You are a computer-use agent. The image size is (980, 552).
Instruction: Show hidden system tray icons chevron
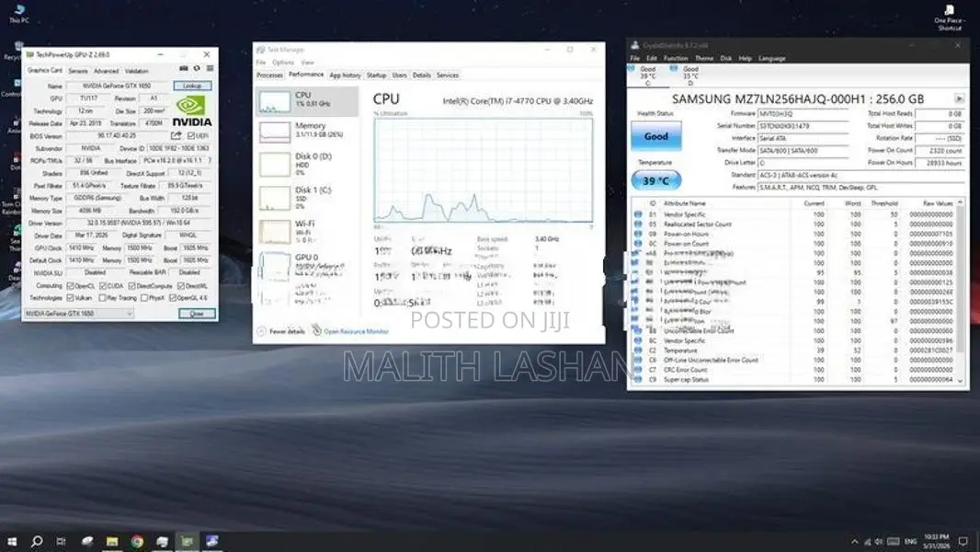click(x=854, y=541)
